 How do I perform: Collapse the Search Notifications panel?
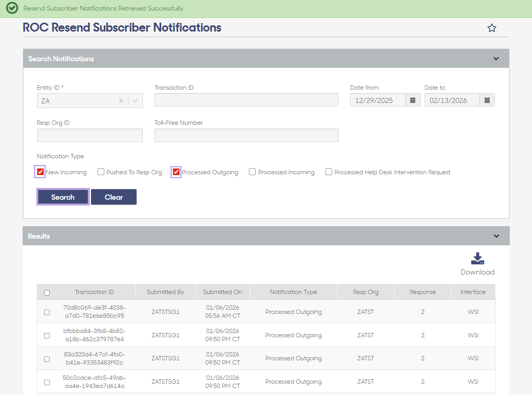(496, 59)
